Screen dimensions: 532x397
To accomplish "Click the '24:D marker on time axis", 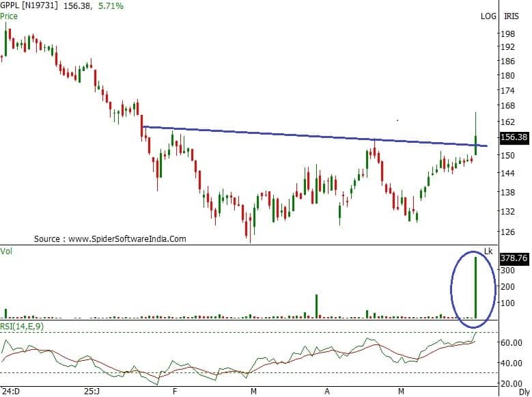I will click(12, 392).
